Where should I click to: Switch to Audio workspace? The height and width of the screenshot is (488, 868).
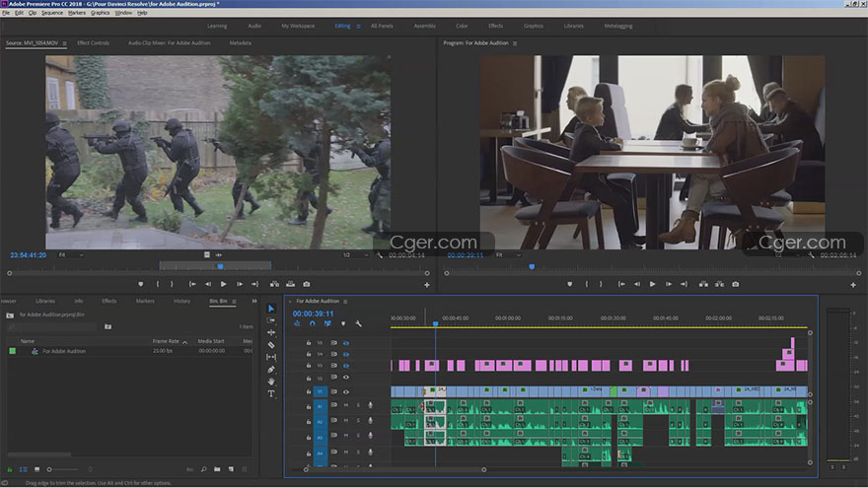pyautogui.click(x=254, y=26)
